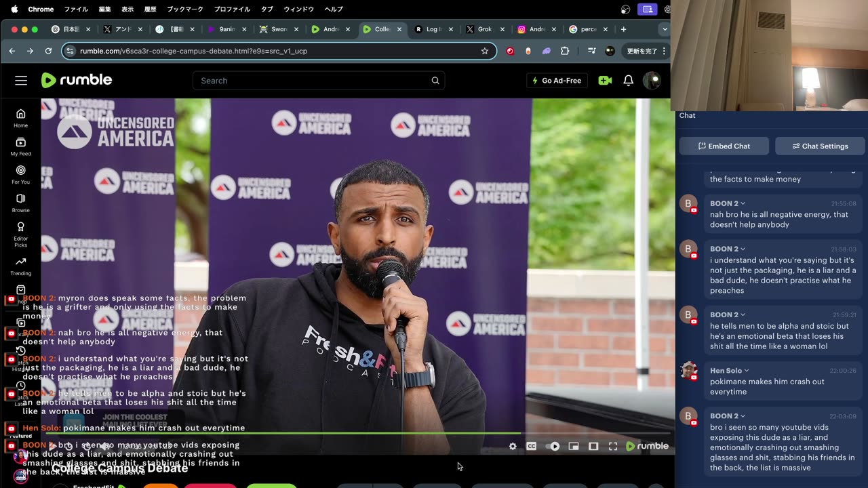Go forward in the Chrome browser
Screen dimensions: 868x488
[x=30, y=51]
